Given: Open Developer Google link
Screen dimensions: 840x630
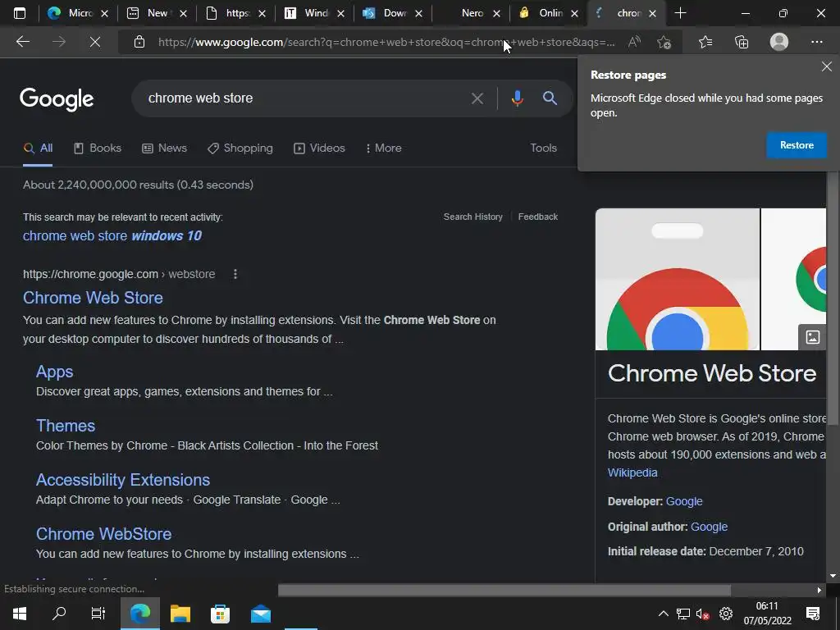Looking at the screenshot, I should click(x=684, y=501).
